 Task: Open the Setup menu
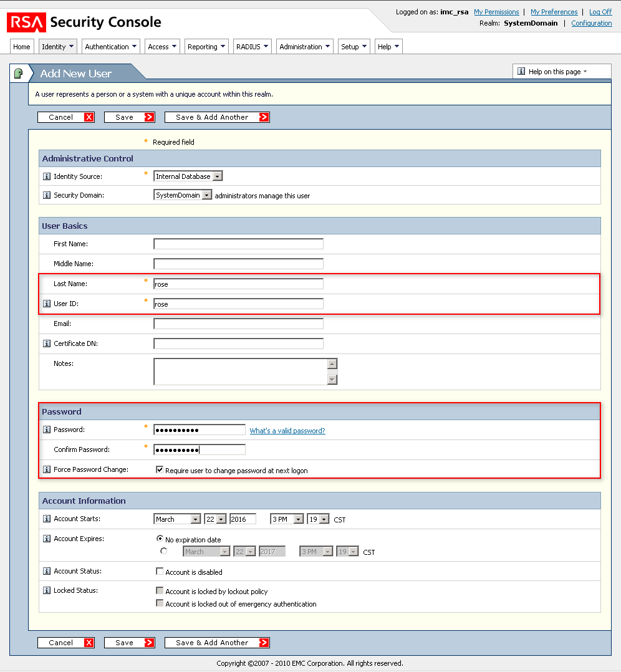click(354, 47)
